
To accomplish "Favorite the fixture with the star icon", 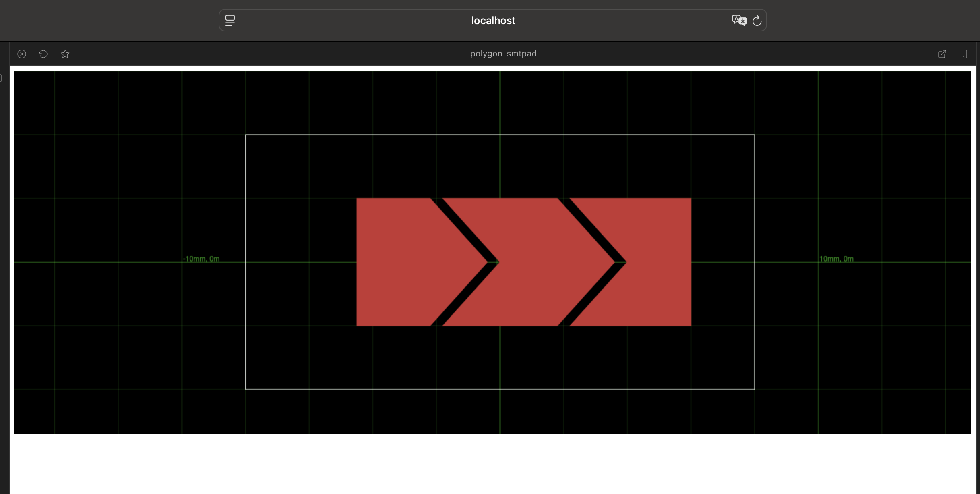I will [65, 54].
